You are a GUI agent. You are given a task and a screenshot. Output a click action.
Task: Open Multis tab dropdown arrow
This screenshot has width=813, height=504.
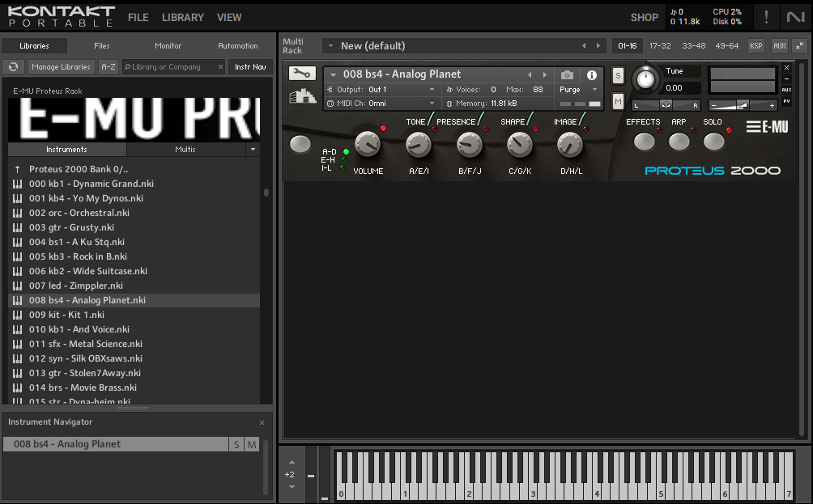pos(253,149)
